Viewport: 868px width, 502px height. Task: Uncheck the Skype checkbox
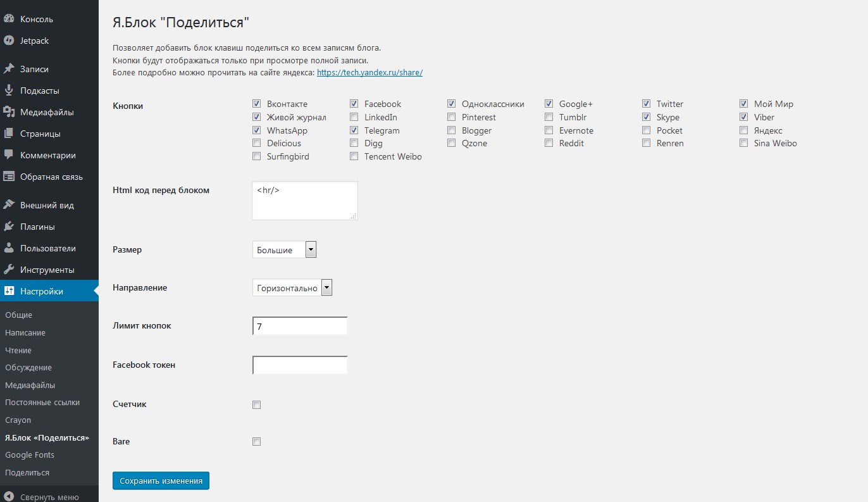point(646,116)
